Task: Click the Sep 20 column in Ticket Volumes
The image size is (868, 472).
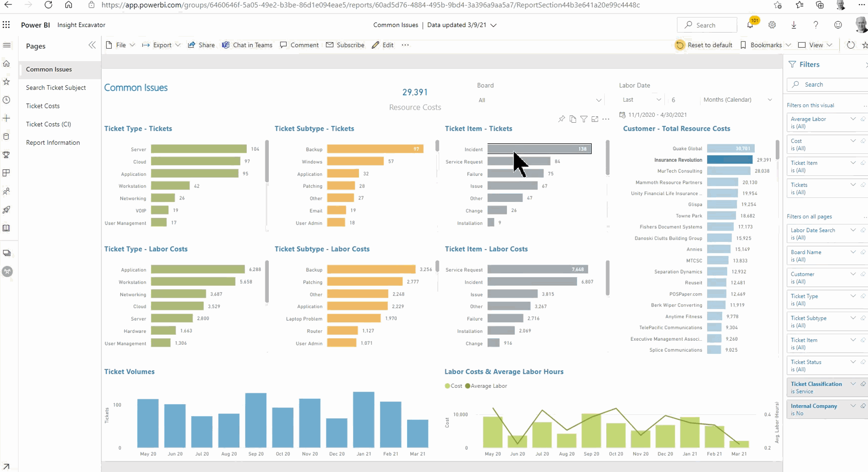Action: [256, 420]
